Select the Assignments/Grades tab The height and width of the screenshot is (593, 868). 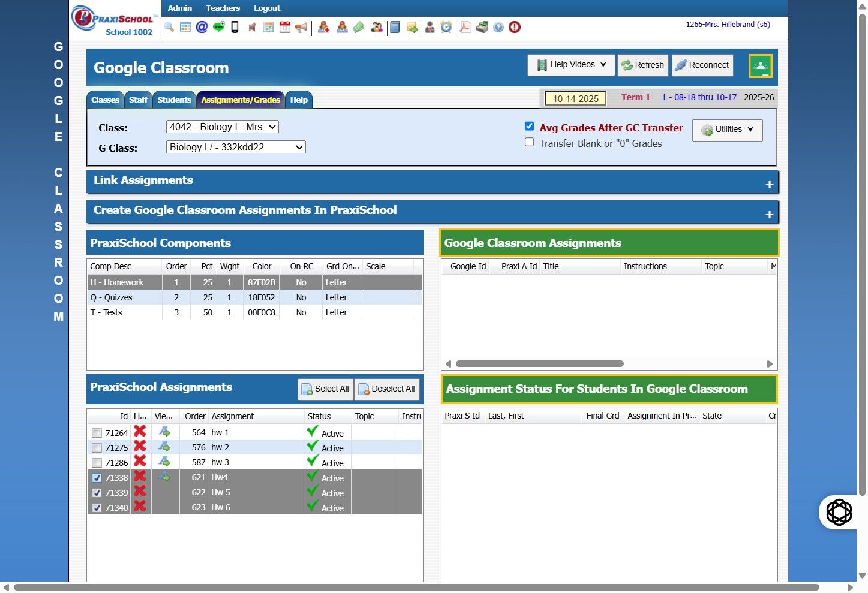241,100
